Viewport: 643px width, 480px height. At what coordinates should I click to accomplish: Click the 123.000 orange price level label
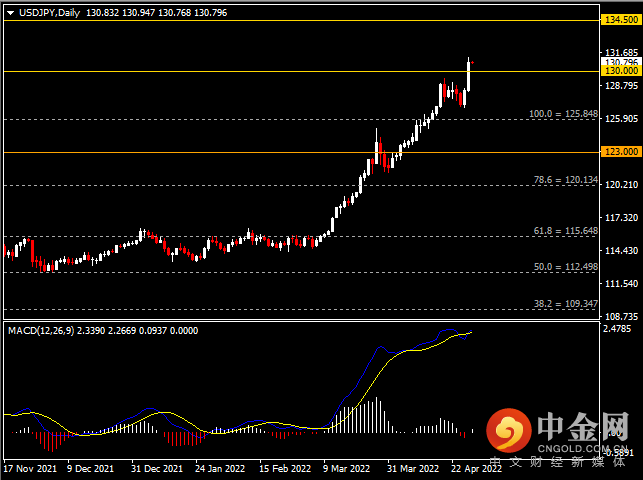[x=621, y=152]
